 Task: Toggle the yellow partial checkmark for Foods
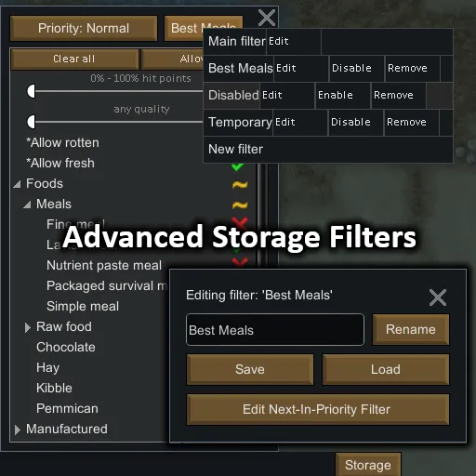coord(240,185)
